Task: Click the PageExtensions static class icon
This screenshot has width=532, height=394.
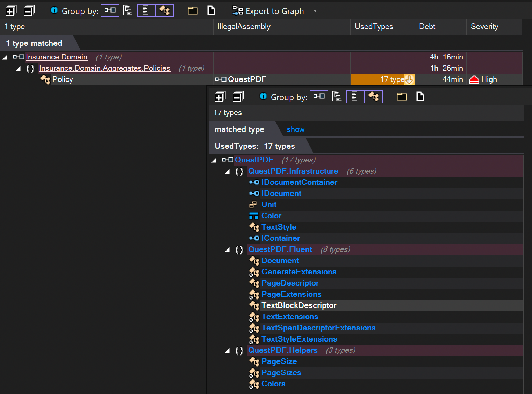Action: [x=254, y=294]
